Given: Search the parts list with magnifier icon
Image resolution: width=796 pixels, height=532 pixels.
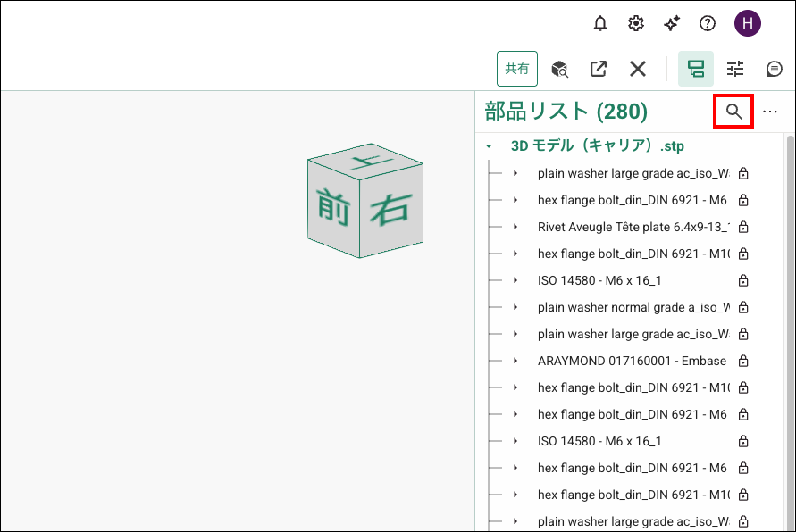Looking at the screenshot, I should (733, 112).
